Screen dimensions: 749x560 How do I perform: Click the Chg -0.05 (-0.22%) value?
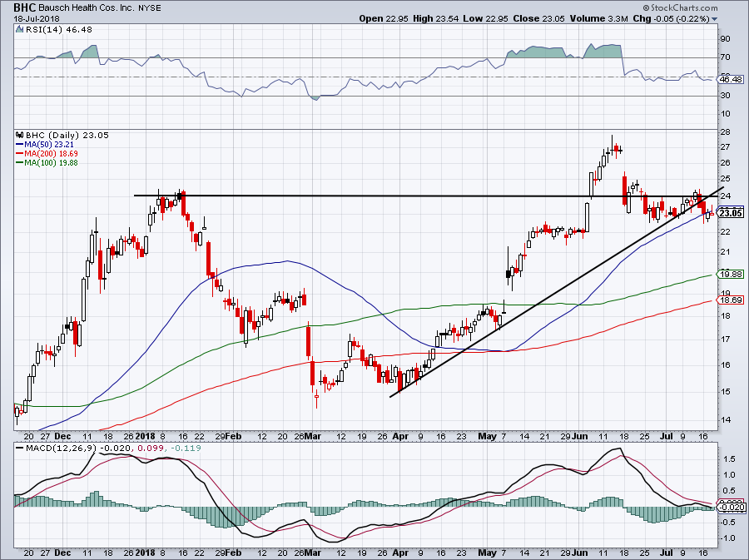pyautogui.click(x=671, y=18)
